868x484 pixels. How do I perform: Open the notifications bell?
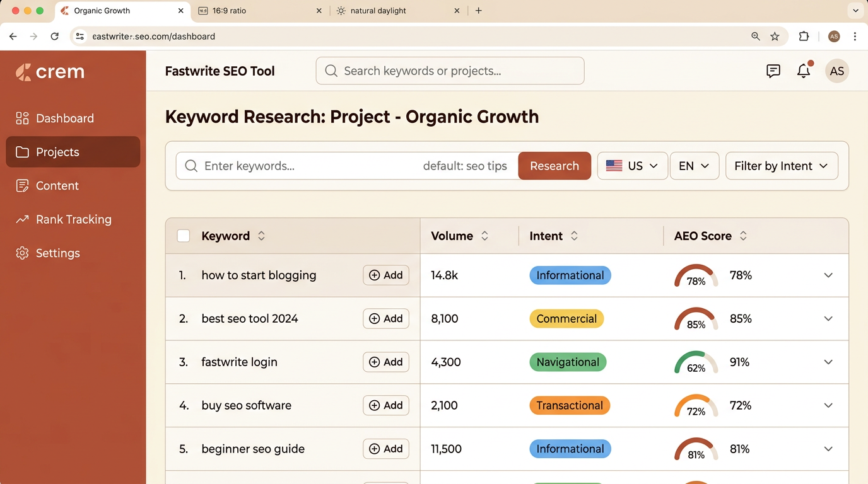804,71
